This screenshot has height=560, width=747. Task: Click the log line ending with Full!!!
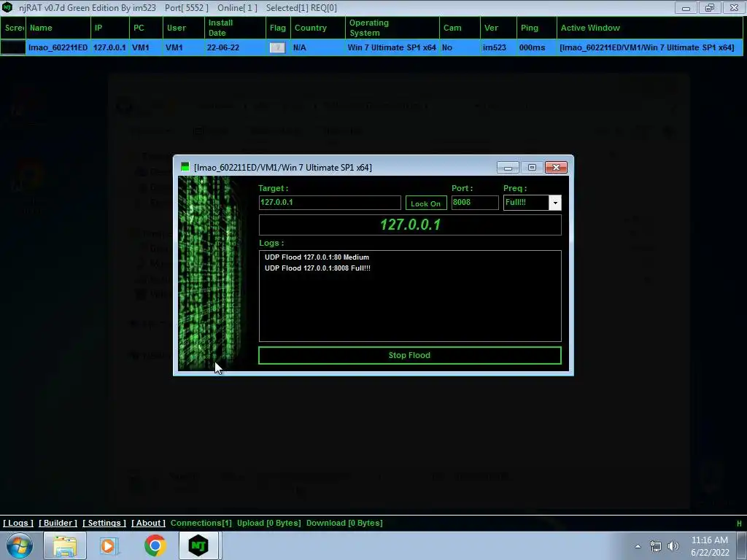click(x=318, y=268)
